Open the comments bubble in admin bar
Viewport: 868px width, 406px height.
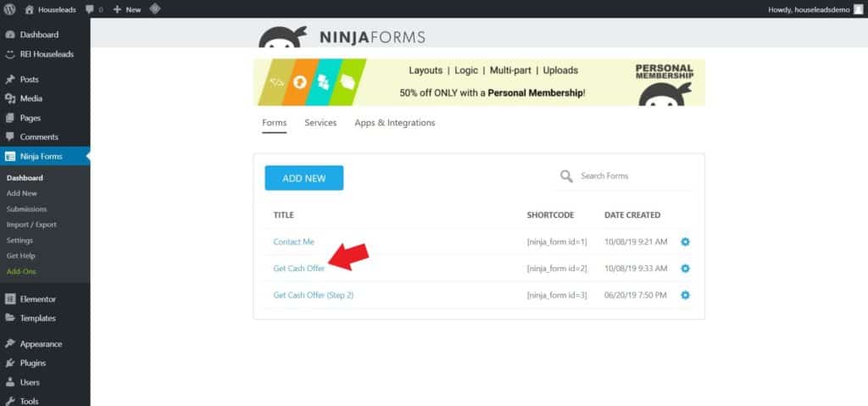[90, 9]
